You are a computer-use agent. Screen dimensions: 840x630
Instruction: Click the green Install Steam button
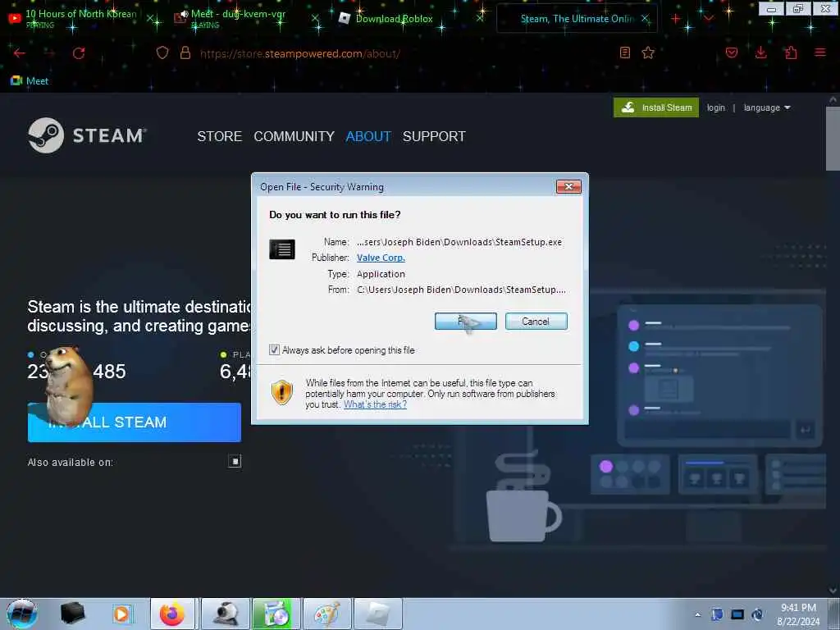(655, 107)
